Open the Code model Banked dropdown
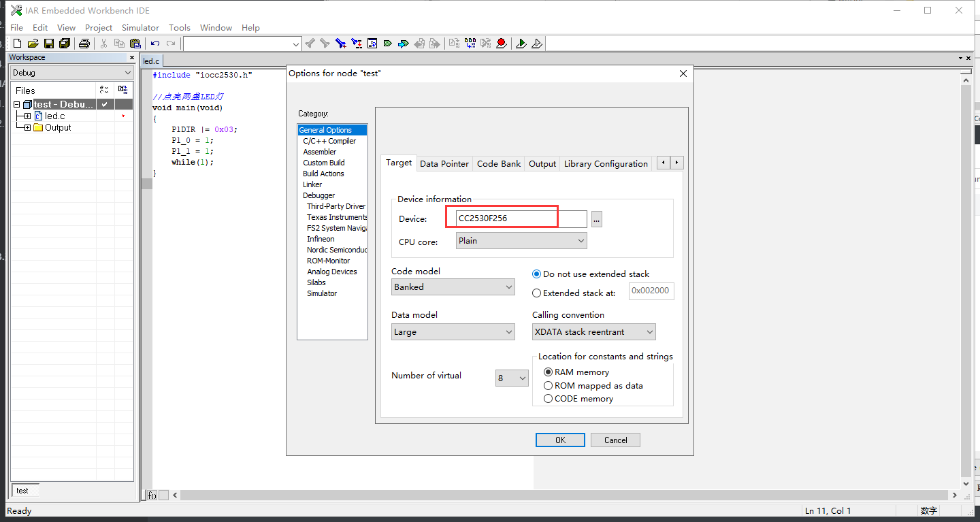 pyautogui.click(x=453, y=287)
